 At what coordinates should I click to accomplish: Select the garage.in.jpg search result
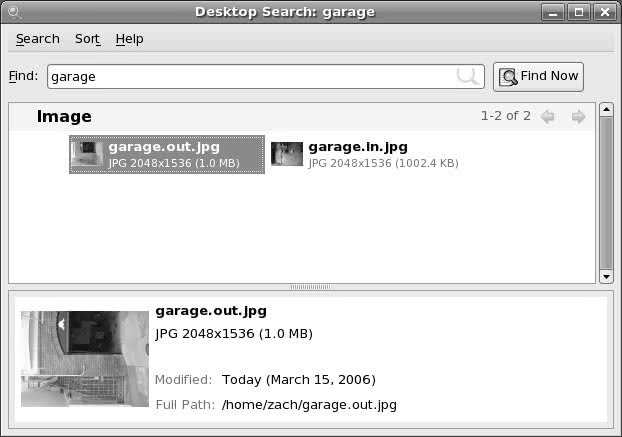point(365,155)
